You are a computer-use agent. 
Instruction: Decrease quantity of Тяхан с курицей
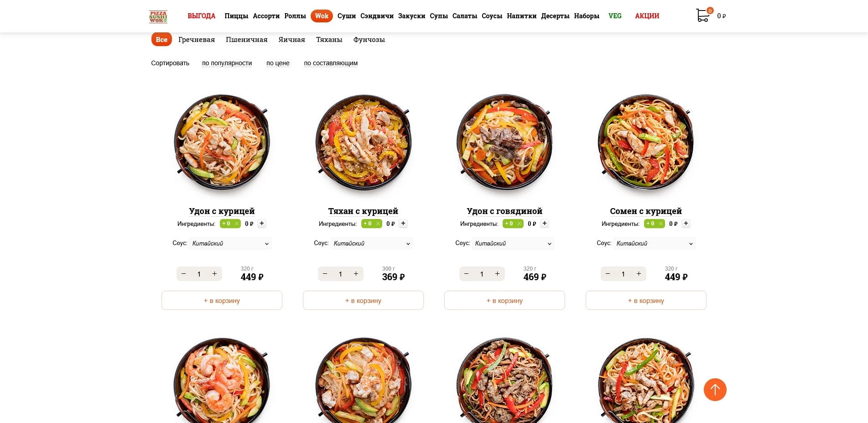pyautogui.click(x=325, y=274)
